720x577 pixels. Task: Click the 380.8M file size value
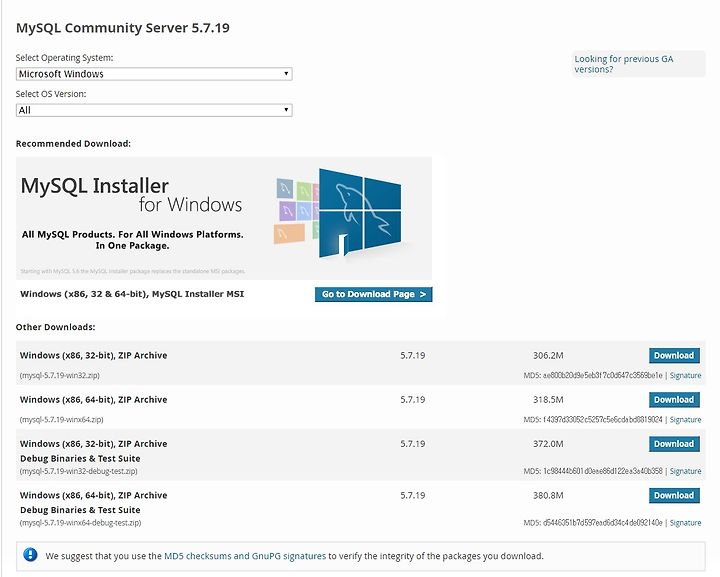click(x=548, y=495)
